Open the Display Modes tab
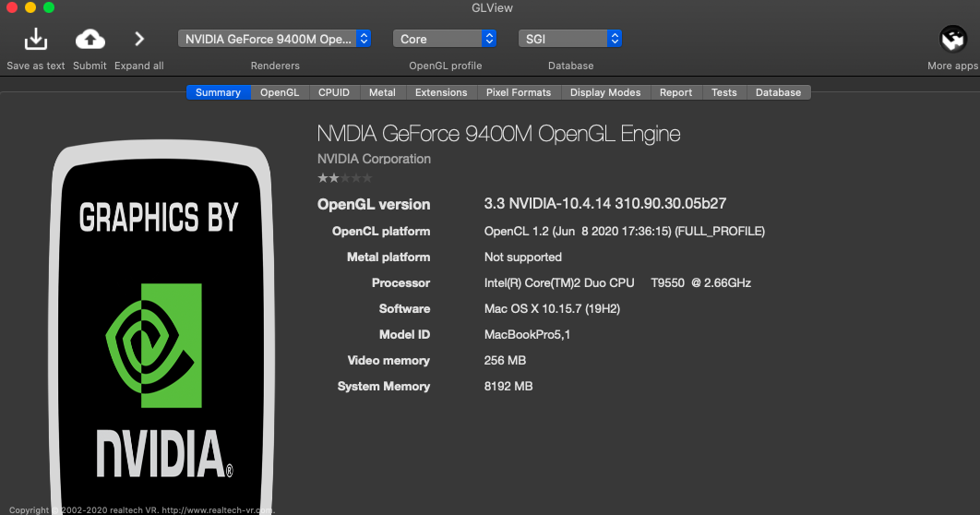Image resolution: width=980 pixels, height=515 pixels. point(605,92)
